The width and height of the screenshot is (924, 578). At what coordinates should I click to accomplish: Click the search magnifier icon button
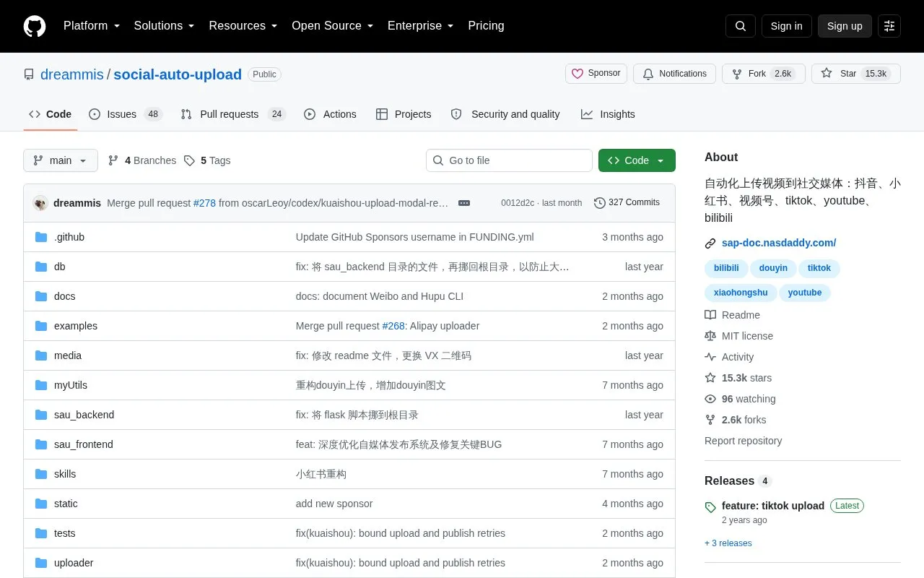(x=741, y=26)
